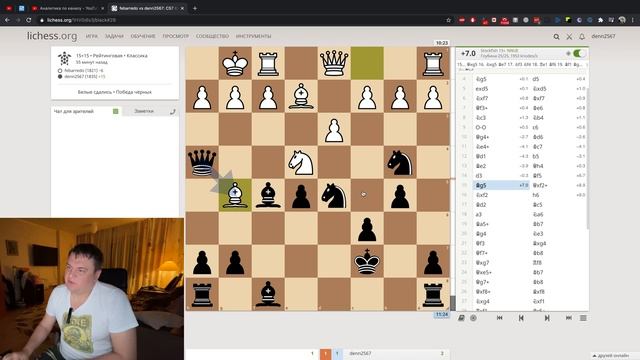This screenshot has height=360, width=640.
Task: Click the black queen on the board
Action: pos(202,162)
